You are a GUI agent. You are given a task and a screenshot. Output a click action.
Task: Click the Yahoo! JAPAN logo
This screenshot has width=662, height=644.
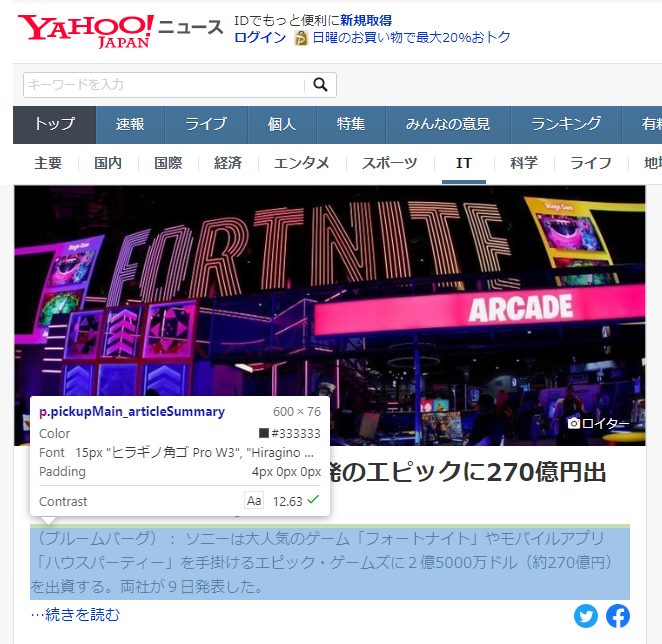point(86,31)
